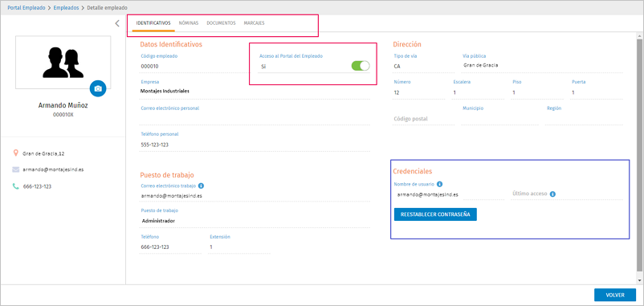Viewport: 644px width, 306px height.
Task: Click the Correo electrónico trabajo field
Action: (255, 196)
